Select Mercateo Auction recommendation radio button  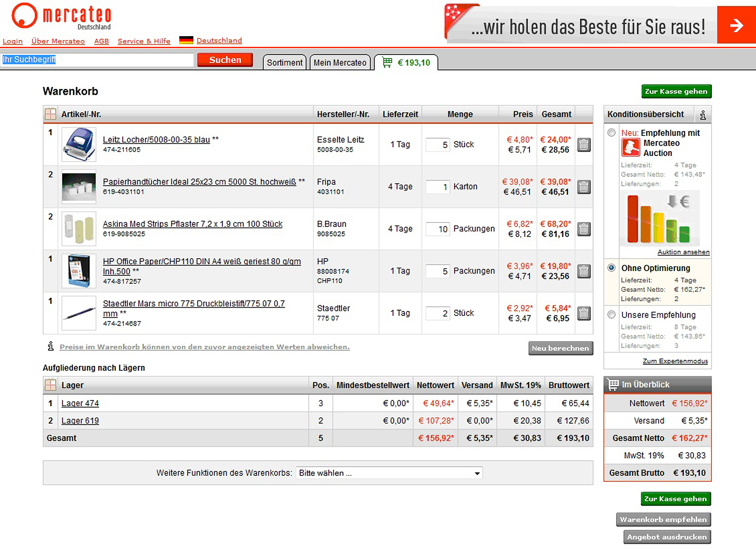point(611,133)
